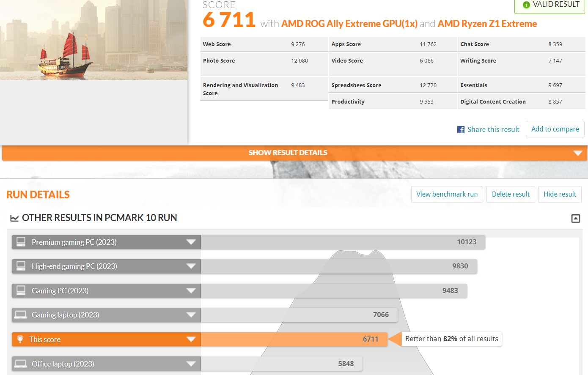This screenshot has height=375, width=588.
Task: Click the laptop icon for Gaming laptop (2023)
Action: [21, 315]
